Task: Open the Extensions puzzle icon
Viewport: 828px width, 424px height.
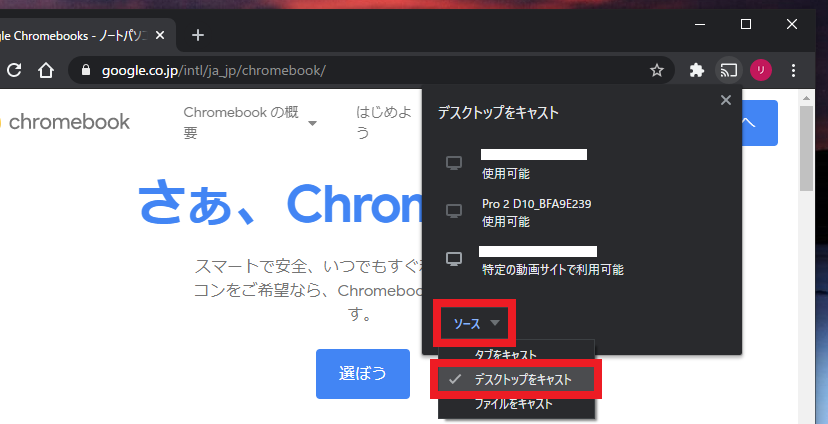Action: pos(697,71)
